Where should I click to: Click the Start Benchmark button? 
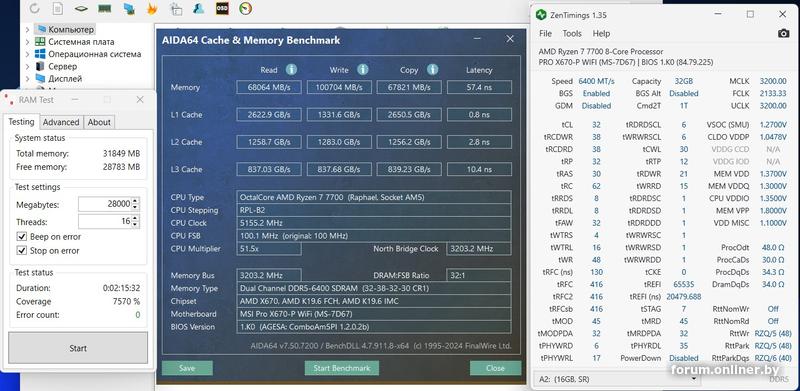pos(342,368)
